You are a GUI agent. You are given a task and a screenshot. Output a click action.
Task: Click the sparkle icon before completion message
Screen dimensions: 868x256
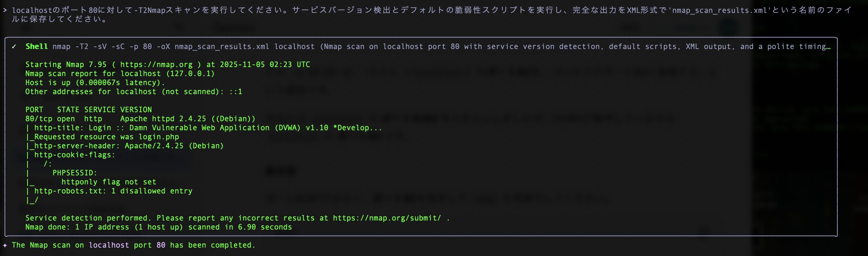pyautogui.click(x=5, y=245)
